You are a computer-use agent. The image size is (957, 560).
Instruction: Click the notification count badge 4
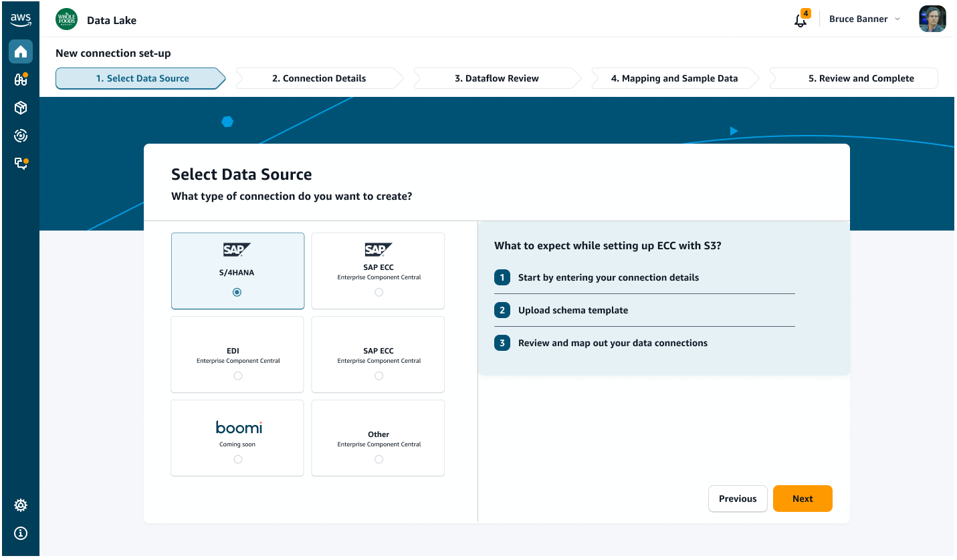[806, 13]
